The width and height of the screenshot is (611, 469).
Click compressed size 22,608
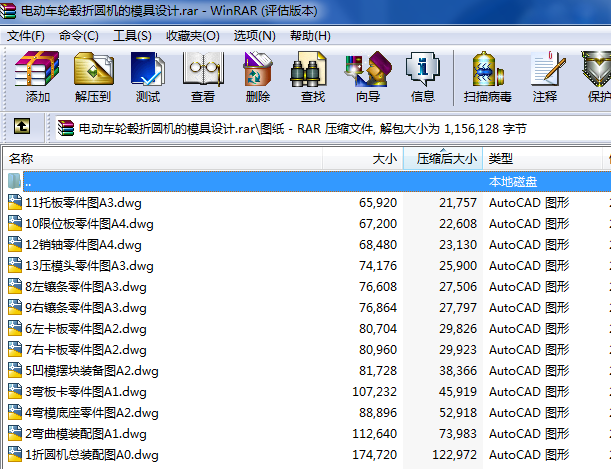point(458,224)
